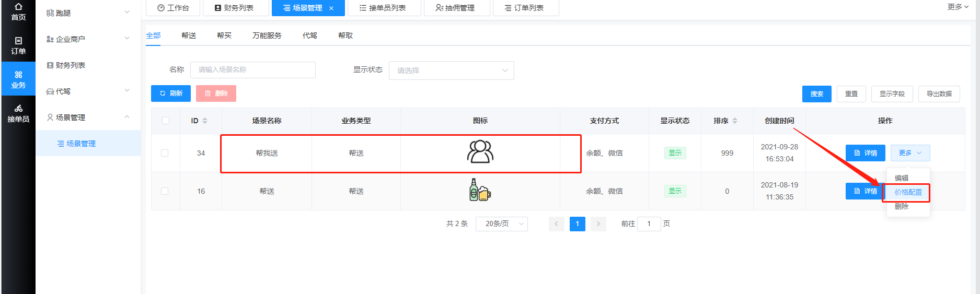Click the 企业商户 merchants icon
This screenshot has height=294, width=980.
[50, 39]
